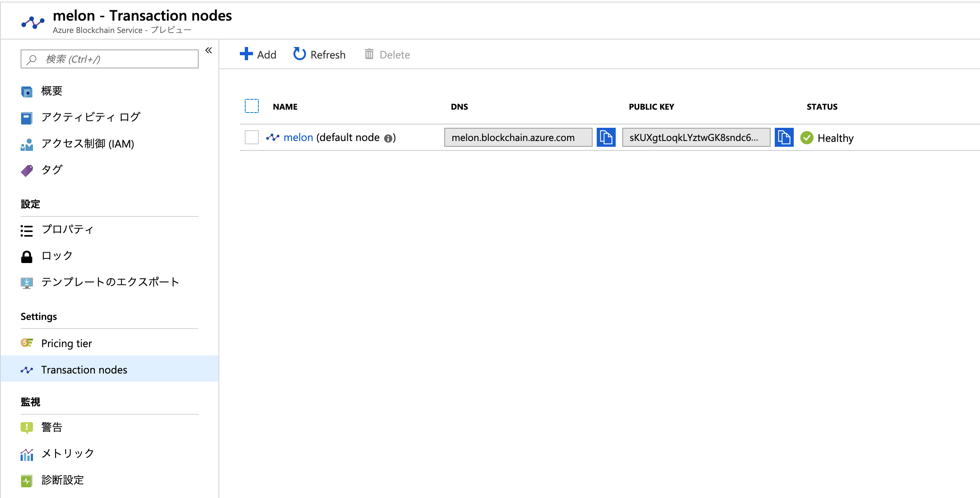Click the ロック padlock icon
This screenshot has width=980, height=498.
pos(27,257)
